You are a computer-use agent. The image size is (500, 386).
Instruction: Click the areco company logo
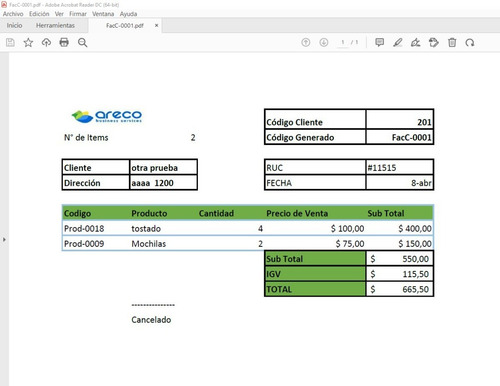coord(107,116)
